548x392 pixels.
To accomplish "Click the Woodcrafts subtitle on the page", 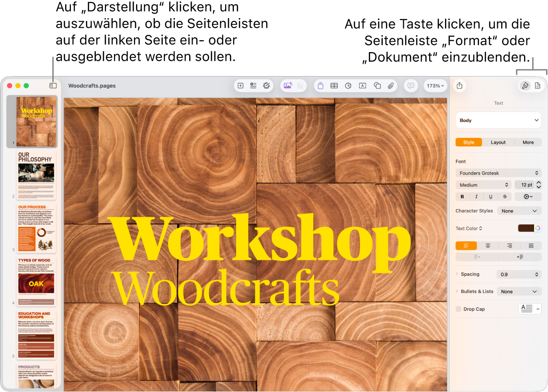I will tap(226, 287).
